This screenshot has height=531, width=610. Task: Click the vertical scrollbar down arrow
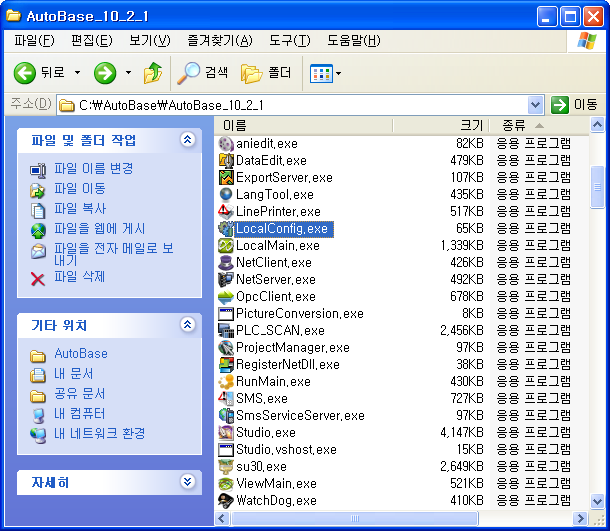tap(597, 501)
